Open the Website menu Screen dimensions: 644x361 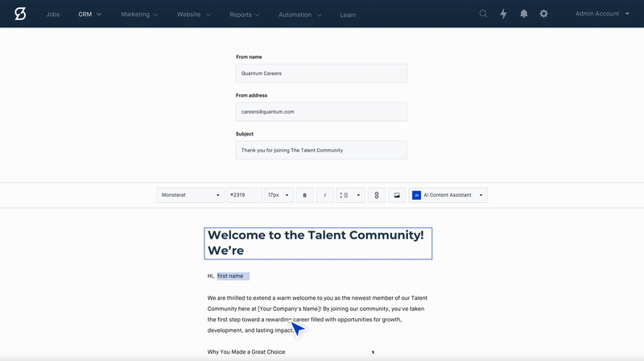[x=194, y=15]
